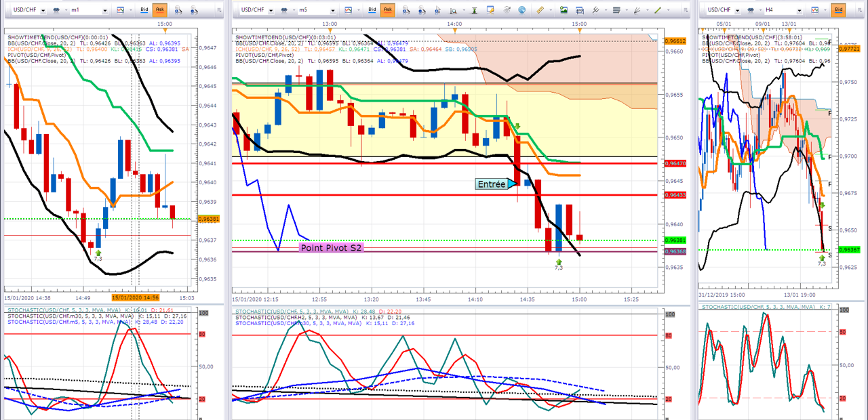Switch the m1 chart to Bid prices
The image size is (868, 420).
tap(143, 9)
